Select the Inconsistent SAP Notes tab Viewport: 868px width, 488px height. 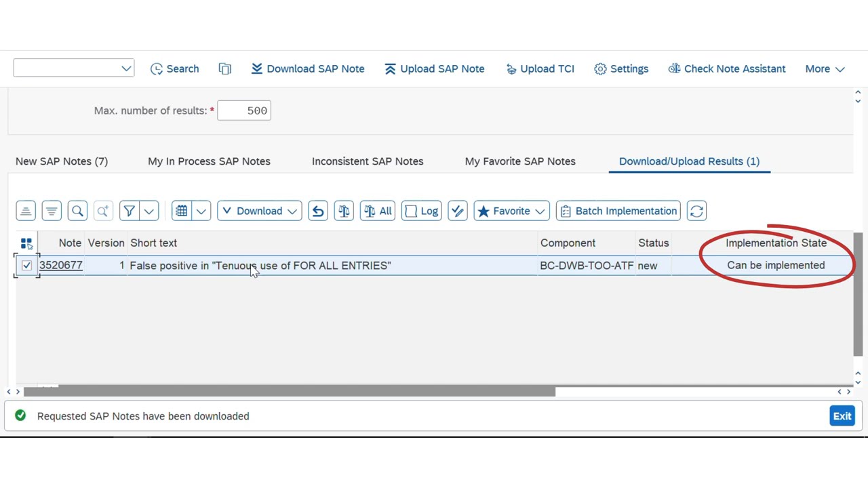coord(368,161)
